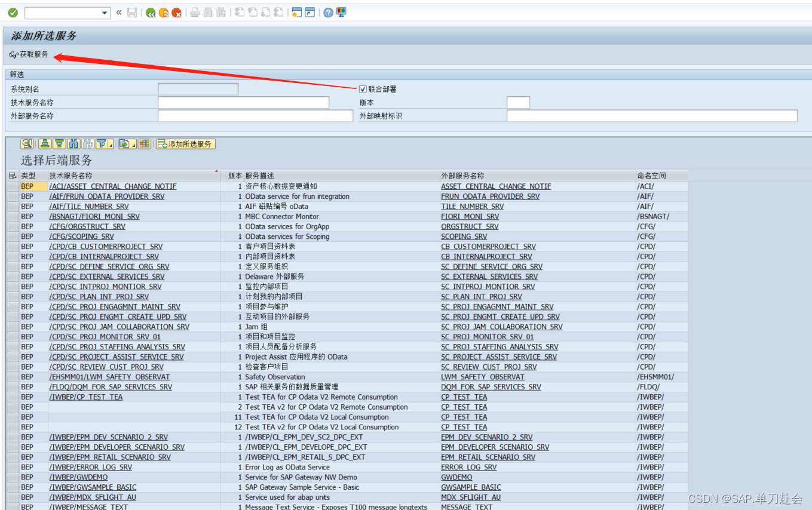812x510 pixels.
Task: Click the red Cancel icon
Action: tap(177, 13)
